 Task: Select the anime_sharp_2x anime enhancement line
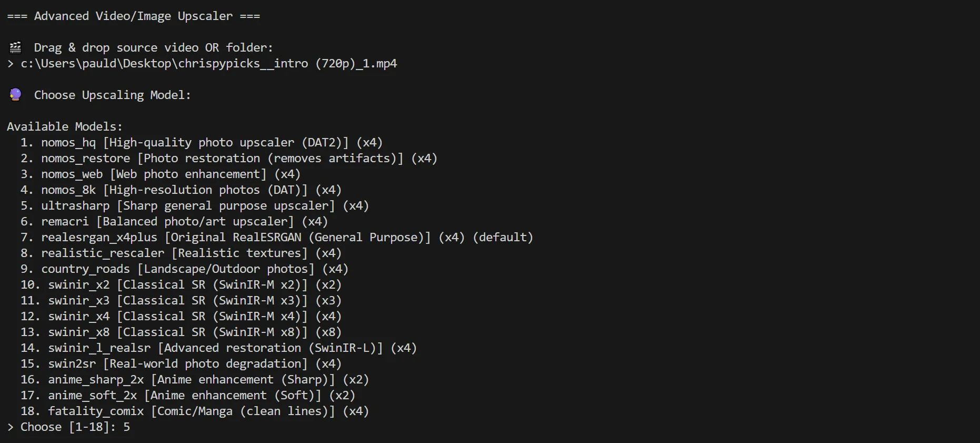click(194, 380)
